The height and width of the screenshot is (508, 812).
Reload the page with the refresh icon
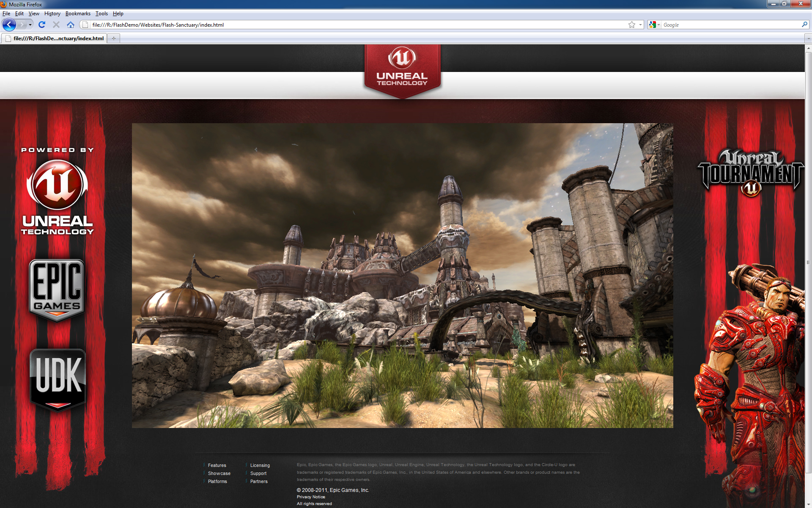pyautogui.click(x=41, y=25)
